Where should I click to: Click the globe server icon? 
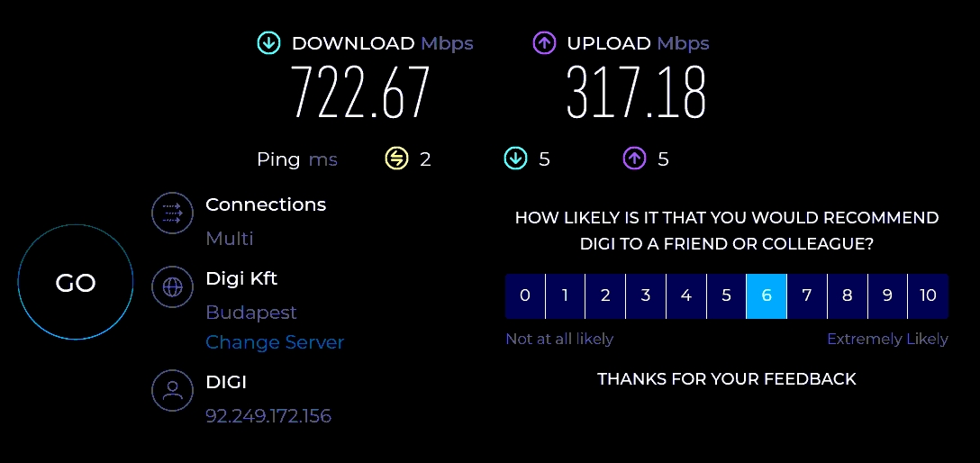coord(171,287)
